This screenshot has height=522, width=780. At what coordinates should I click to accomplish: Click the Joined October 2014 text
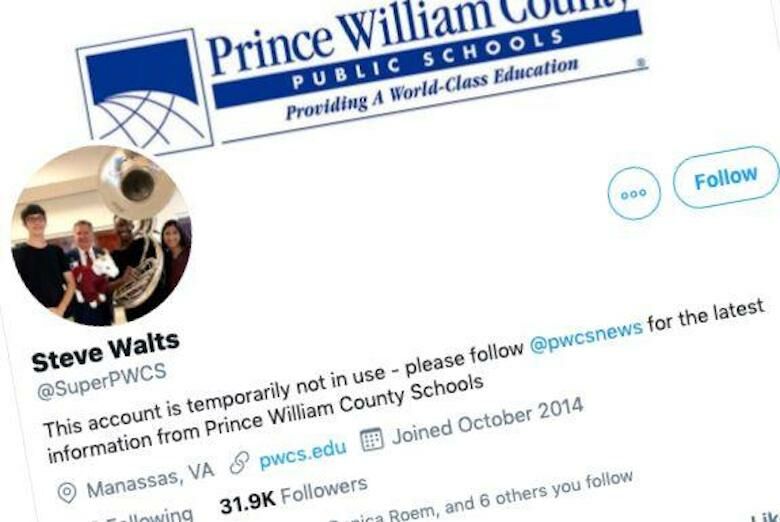click(487, 421)
